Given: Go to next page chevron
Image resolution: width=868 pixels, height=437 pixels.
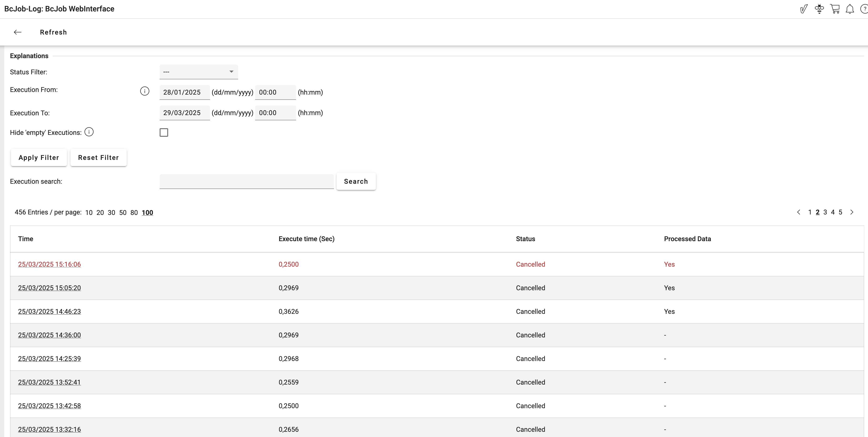Looking at the screenshot, I should [x=852, y=212].
